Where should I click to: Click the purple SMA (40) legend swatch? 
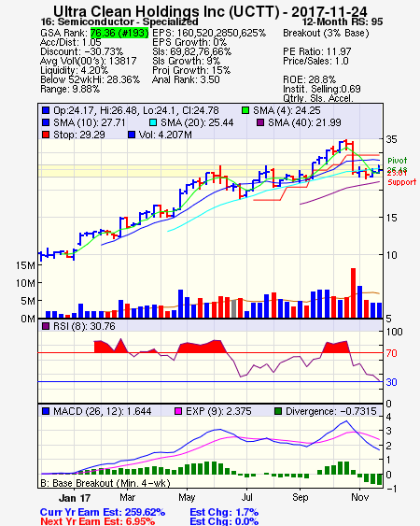[x=260, y=122]
